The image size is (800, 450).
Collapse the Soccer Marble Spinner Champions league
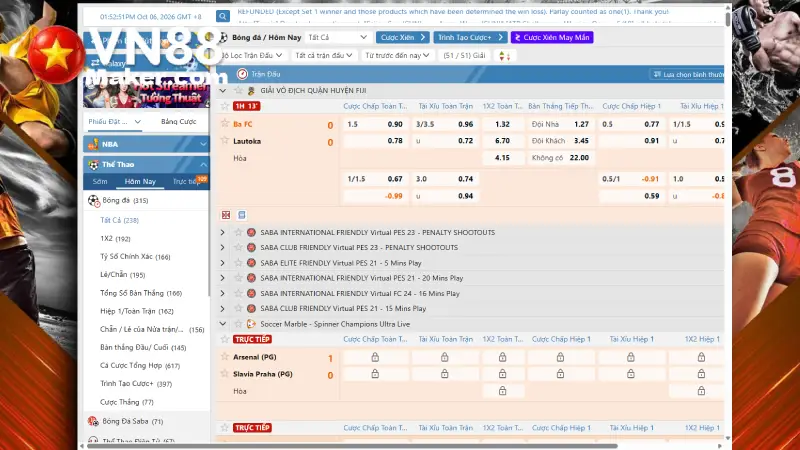point(222,324)
